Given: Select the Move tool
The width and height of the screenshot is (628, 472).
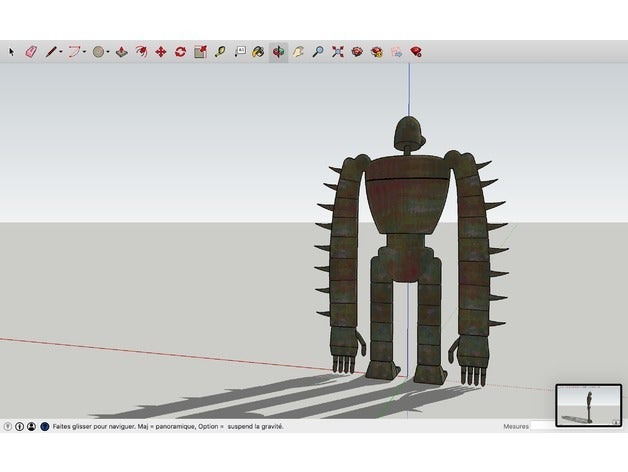Looking at the screenshot, I should [x=160, y=51].
